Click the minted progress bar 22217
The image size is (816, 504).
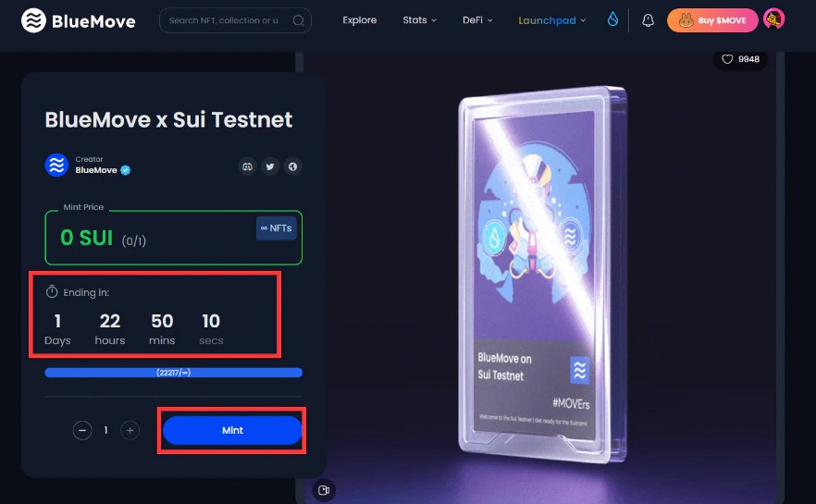[x=173, y=373]
